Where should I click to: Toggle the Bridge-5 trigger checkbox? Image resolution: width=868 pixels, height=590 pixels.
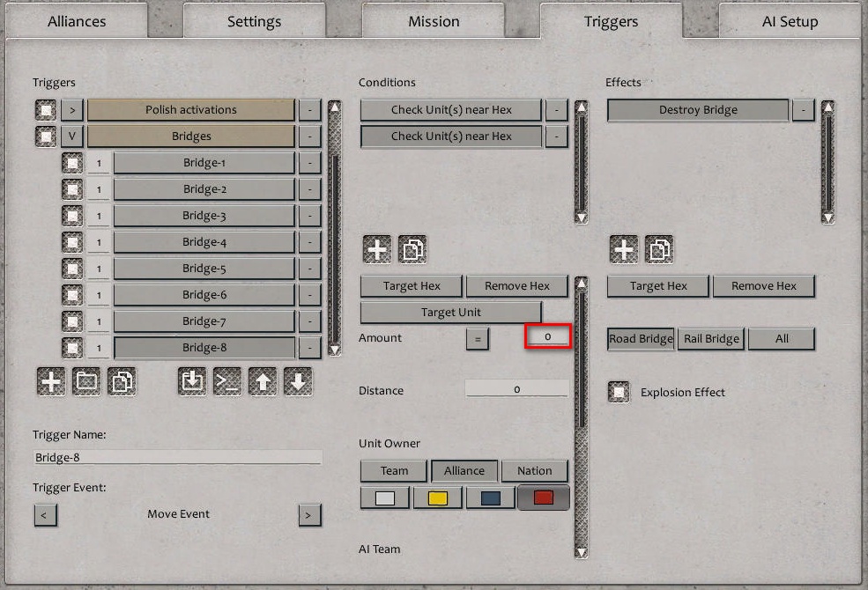tap(72, 269)
